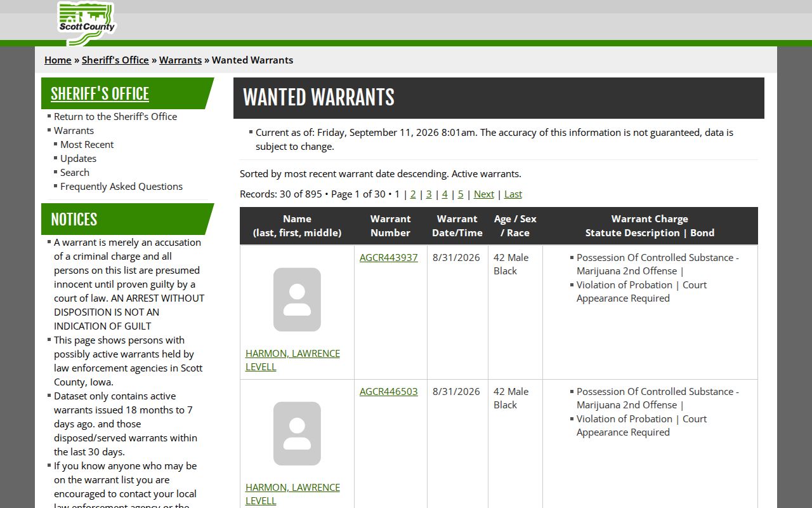Screen dimensions: 812x508
Task: Open placeholder photo for warrant AGCR446503
Action: [x=297, y=434]
